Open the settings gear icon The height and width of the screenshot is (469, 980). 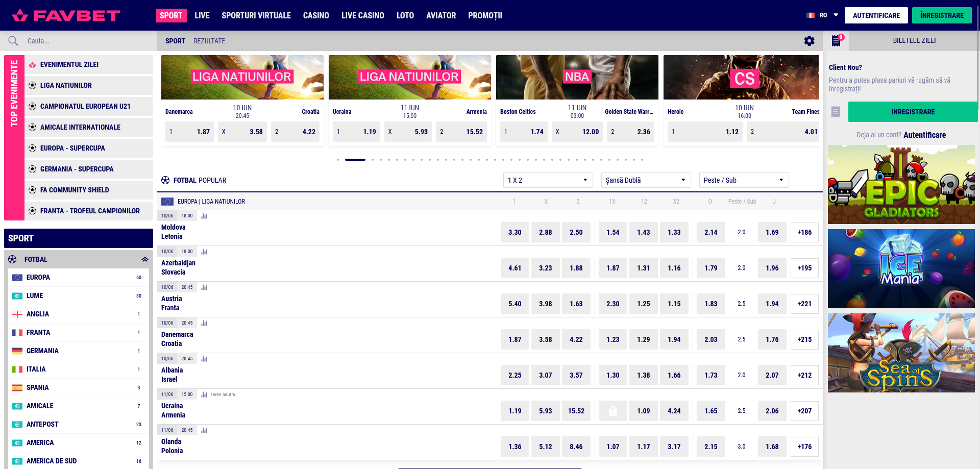[x=810, y=41]
